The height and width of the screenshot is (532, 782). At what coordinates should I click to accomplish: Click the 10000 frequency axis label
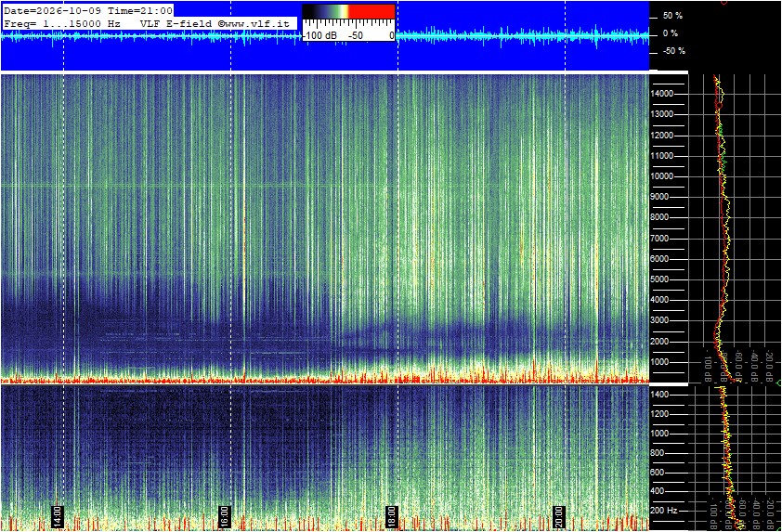662,176
